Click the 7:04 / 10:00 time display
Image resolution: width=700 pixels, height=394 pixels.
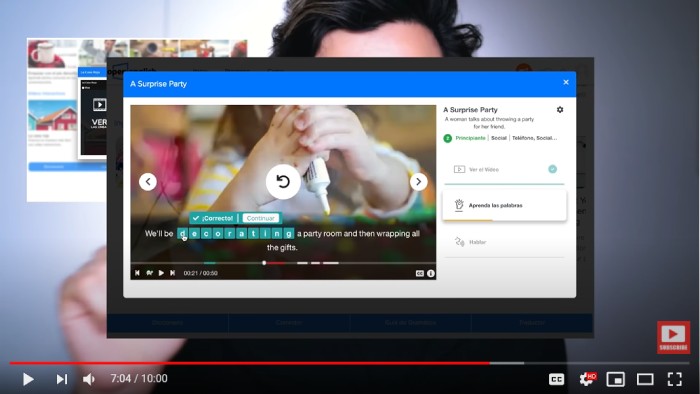coord(139,379)
